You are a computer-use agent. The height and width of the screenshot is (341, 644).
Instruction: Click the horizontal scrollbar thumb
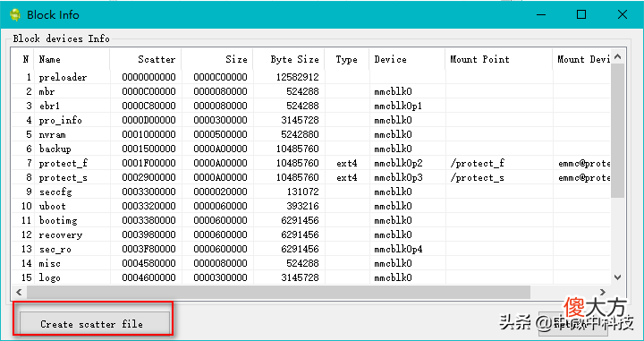click(x=278, y=292)
